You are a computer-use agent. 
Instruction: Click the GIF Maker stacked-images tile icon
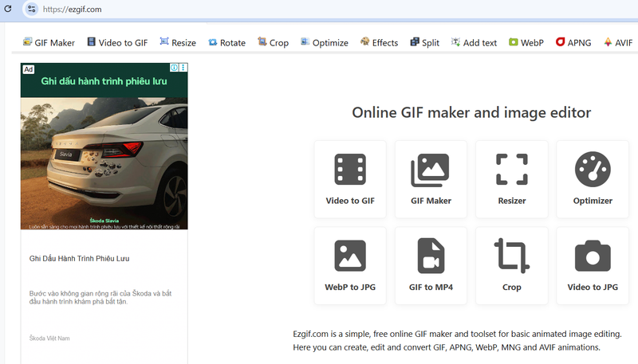430,170
